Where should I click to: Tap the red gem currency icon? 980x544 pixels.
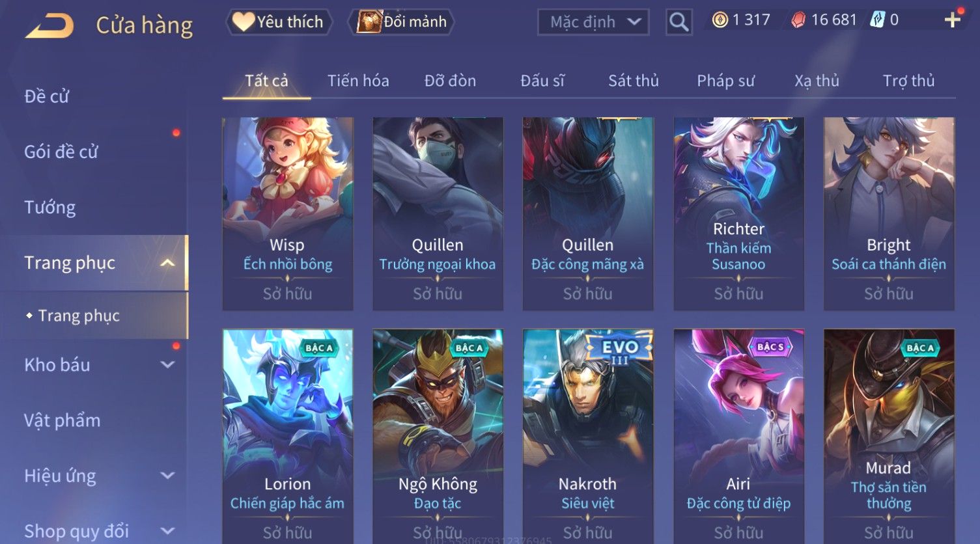pyautogui.click(x=798, y=20)
